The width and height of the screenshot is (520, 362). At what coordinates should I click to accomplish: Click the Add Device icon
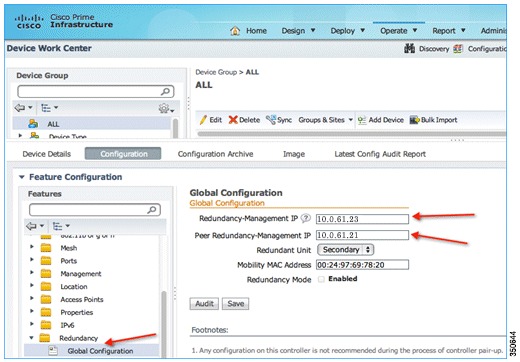click(x=362, y=120)
